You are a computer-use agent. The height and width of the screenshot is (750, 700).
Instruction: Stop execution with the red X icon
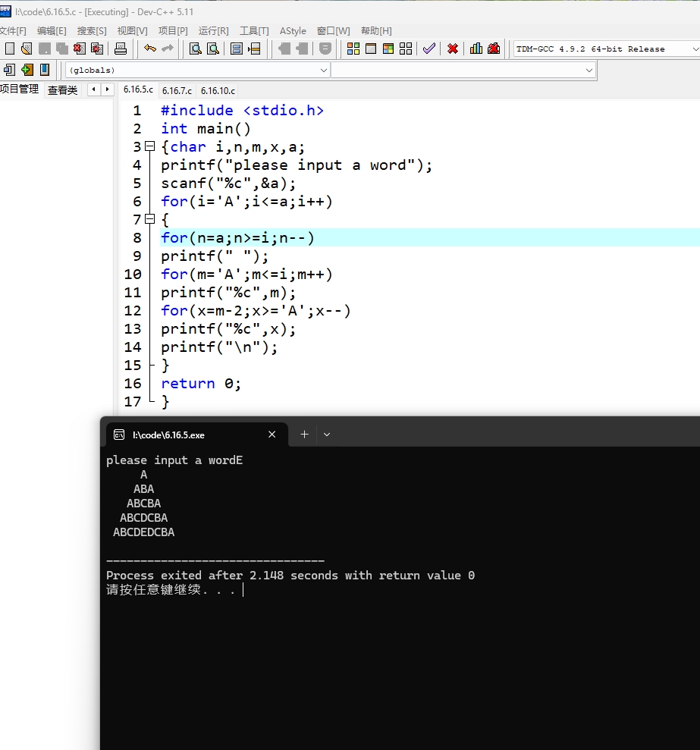(453, 49)
